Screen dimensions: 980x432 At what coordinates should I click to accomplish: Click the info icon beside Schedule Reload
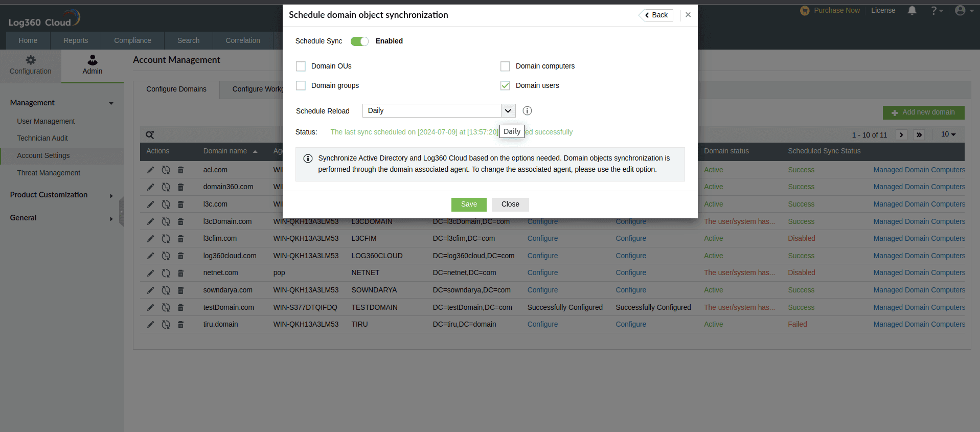point(527,110)
